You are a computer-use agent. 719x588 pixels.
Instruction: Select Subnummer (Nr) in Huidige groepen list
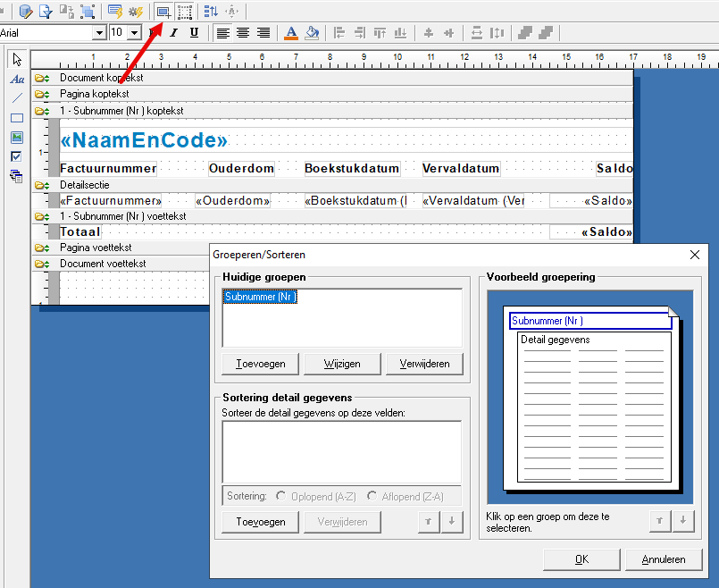coord(260,297)
